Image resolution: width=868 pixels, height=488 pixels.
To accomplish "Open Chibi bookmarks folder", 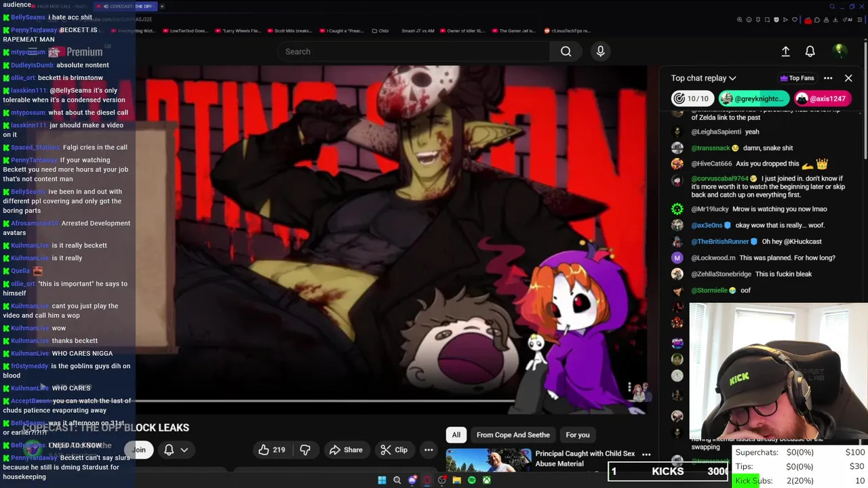I will point(380,30).
